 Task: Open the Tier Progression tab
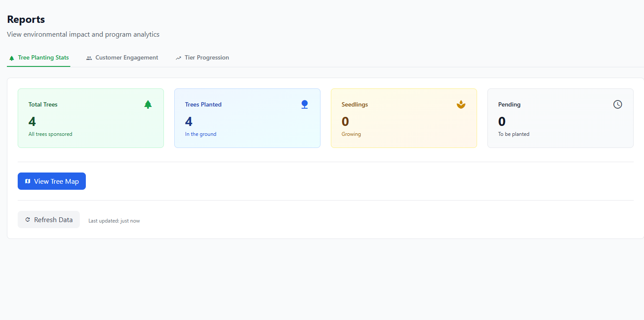207,58
